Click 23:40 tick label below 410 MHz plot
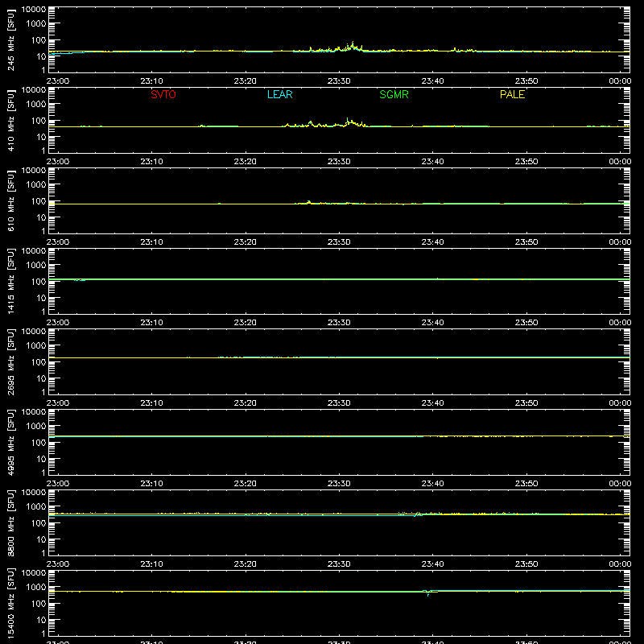Screen dimensions: 644x644 432,162
